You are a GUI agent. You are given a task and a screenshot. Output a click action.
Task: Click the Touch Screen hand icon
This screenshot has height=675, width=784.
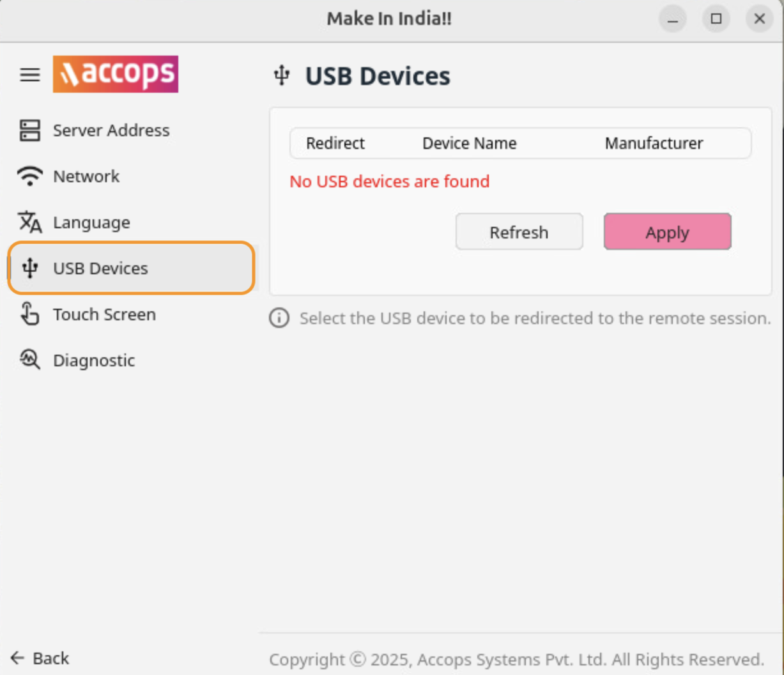[29, 314]
